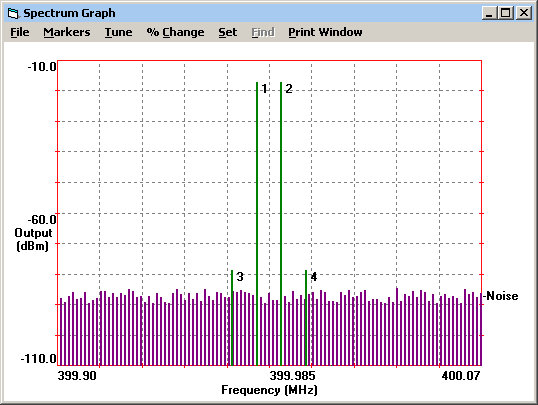The image size is (538, 405).
Task: Select marker 2 spectral line
Action: tap(281, 223)
